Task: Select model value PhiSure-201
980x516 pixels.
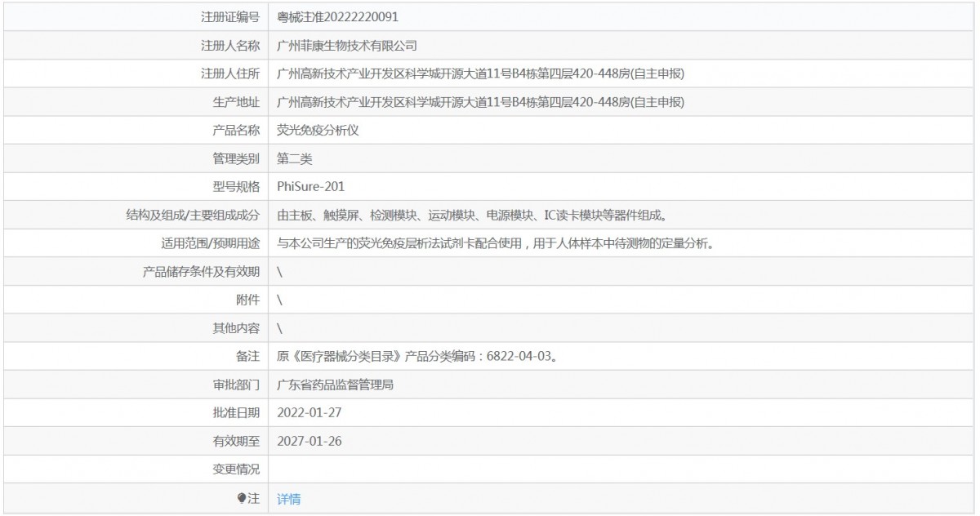Action: click(x=311, y=187)
